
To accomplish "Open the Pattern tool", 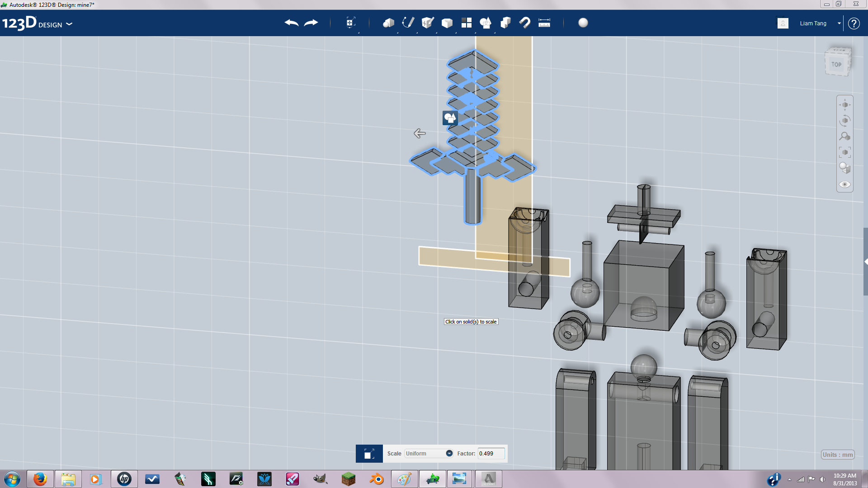I will [x=466, y=23].
